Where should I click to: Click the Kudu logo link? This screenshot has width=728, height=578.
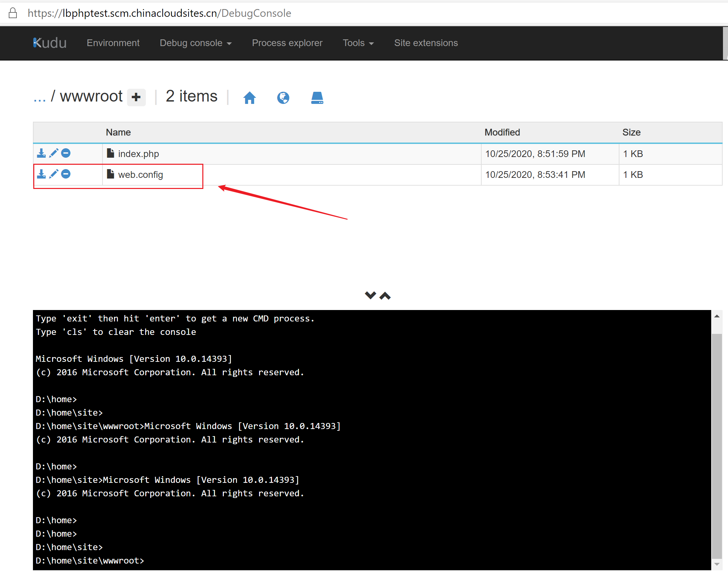(x=50, y=43)
